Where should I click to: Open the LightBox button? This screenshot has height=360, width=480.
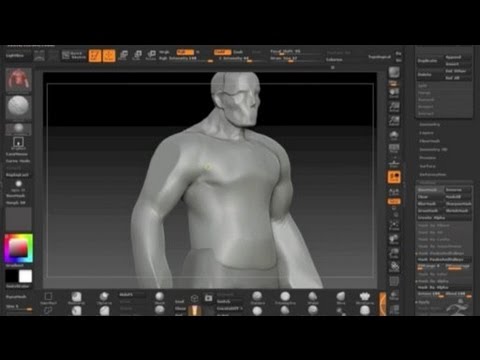pos(16,56)
